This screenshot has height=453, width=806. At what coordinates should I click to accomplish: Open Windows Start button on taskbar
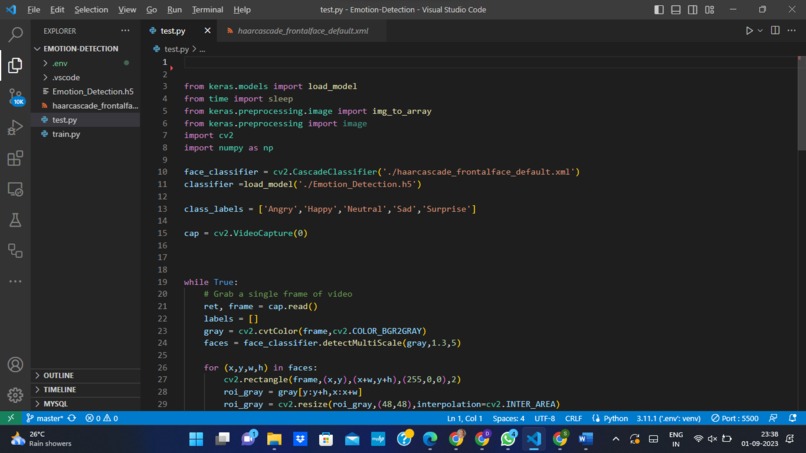(x=196, y=439)
